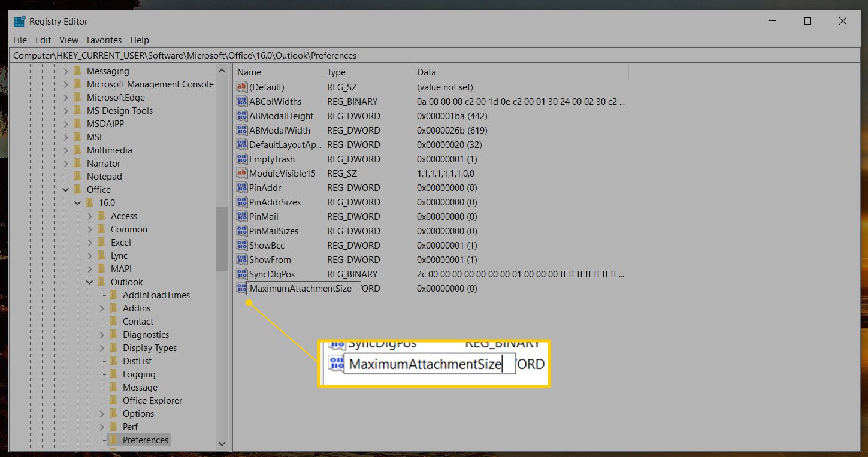
Task: Click the data value 0x000001ba (442)
Action: pyautogui.click(x=452, y=116)
